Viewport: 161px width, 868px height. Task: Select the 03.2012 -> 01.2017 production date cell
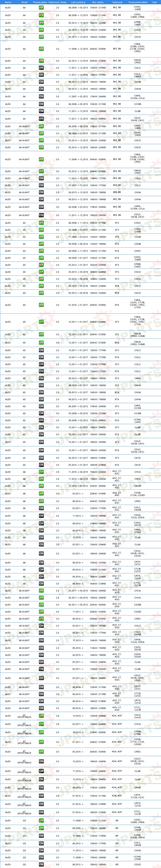click(x=78, y=265)
